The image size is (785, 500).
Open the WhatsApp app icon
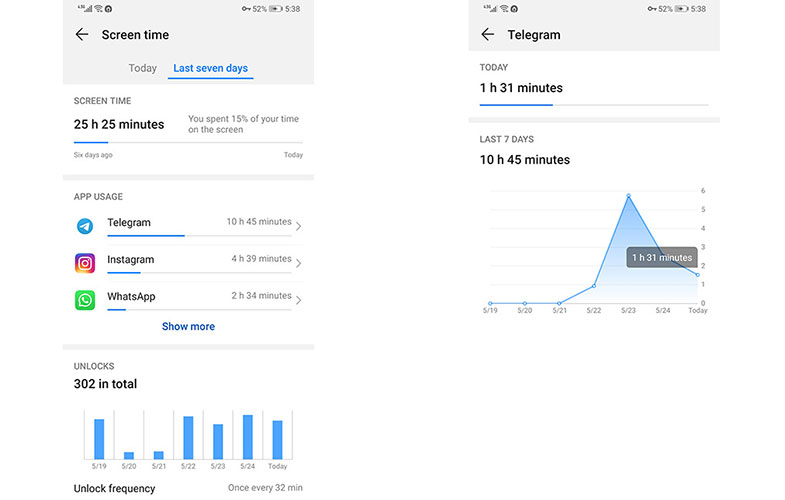[x=85, y=300]
